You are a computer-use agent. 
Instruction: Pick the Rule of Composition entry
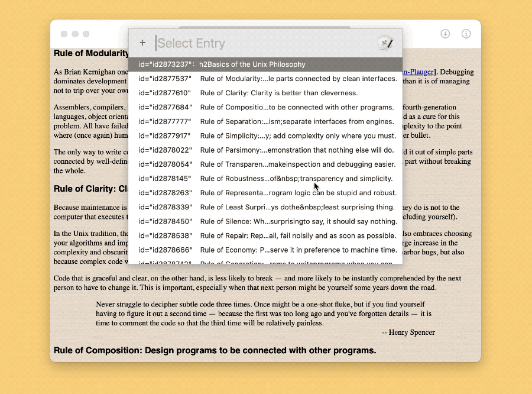[x=265, y=107]
